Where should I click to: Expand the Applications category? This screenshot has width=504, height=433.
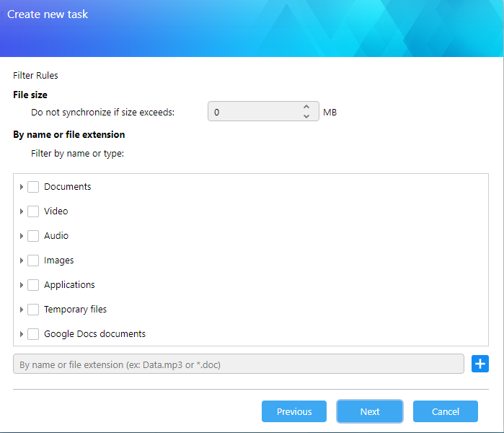point(22,285)
